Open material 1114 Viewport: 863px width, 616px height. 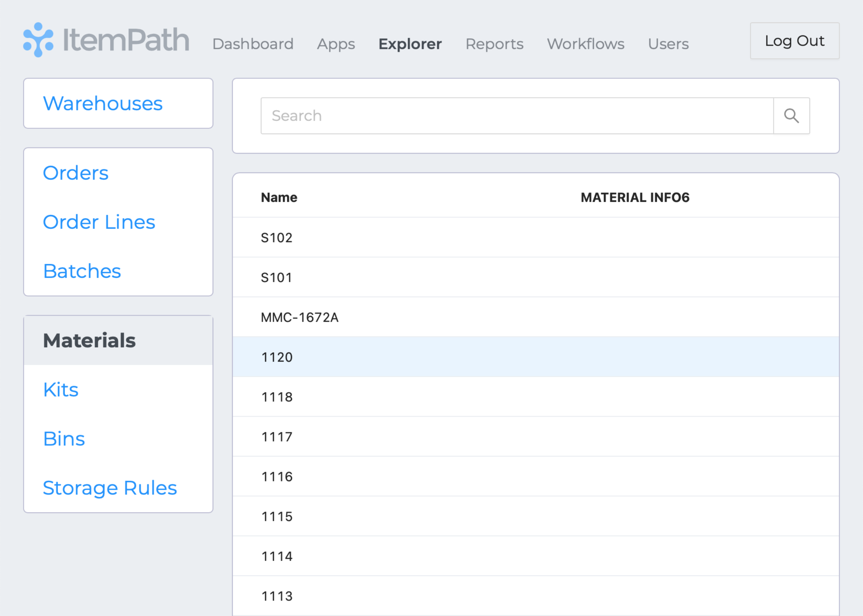535,556
